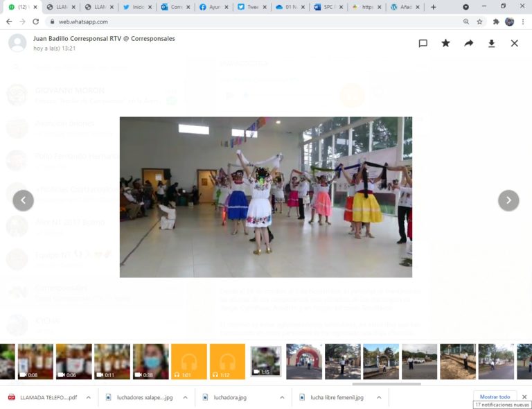The image size is (532, 409).
Task: Expand options for lucha libre femenil.jpg
Action: (x=379, y=398)
